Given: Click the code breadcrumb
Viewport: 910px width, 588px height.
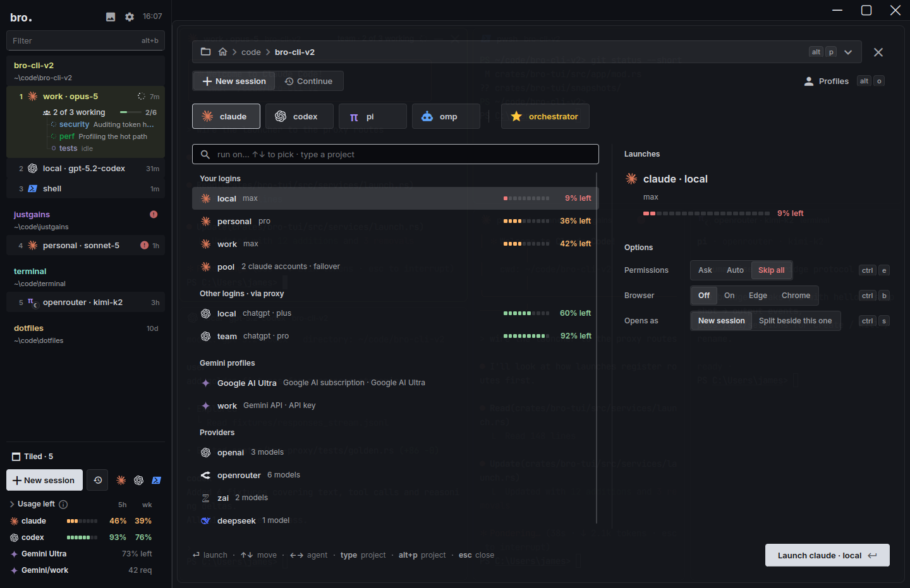Looking at the screenshot, I should (251, 52).
